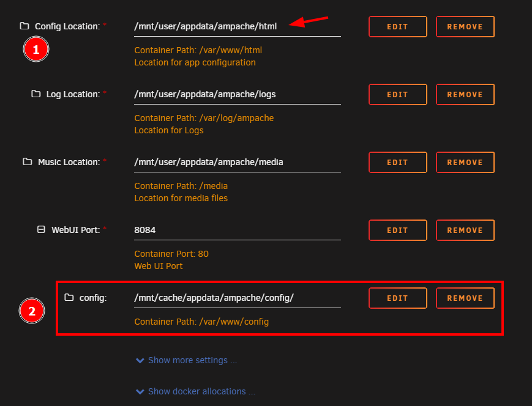Click 'Container Path: /var/www/html' text
Viewport: 532px width, 406px height.
198,50
